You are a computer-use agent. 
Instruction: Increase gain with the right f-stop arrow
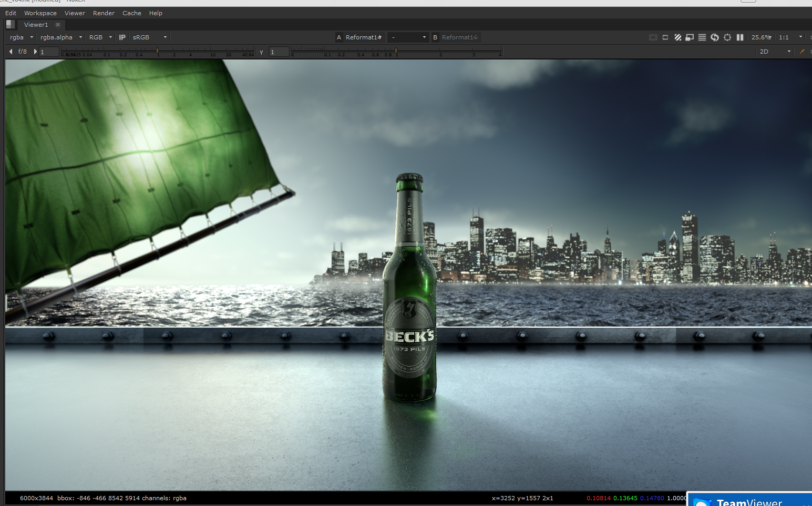35,52
